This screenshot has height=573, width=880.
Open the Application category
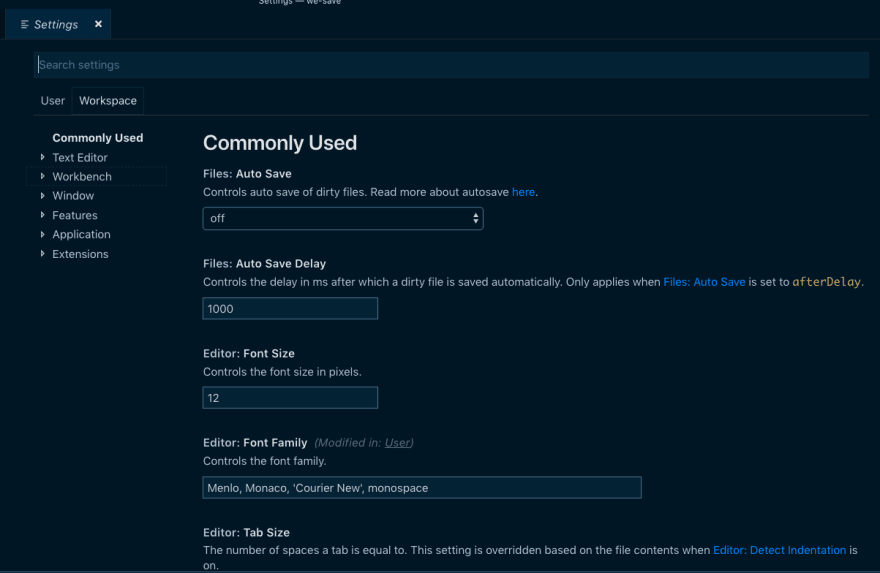pos(81,234)
